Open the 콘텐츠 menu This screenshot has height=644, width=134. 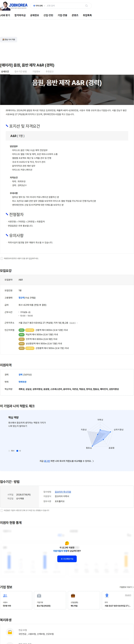(x=75, y=15)
